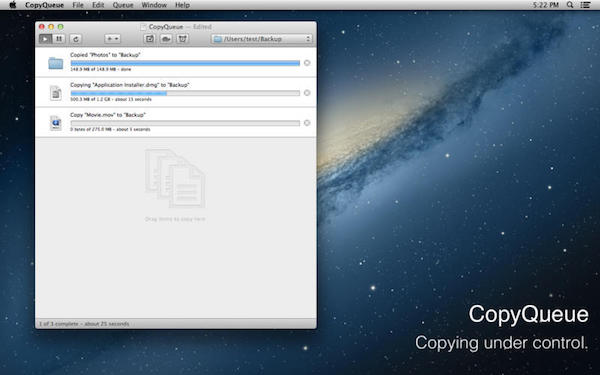Click the turtle slow-mode toolbar icon
This screenshot has width=600, height=375.
(x=166, y=39)
